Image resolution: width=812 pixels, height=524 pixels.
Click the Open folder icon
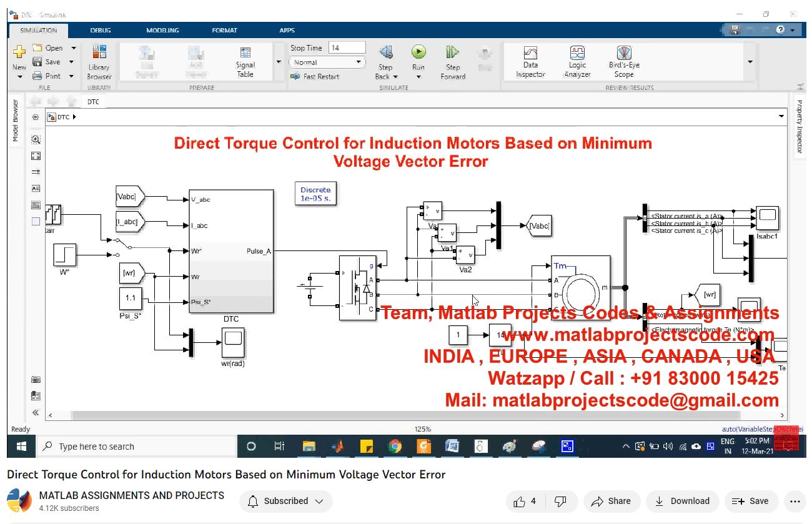click(x=37, y=48)
